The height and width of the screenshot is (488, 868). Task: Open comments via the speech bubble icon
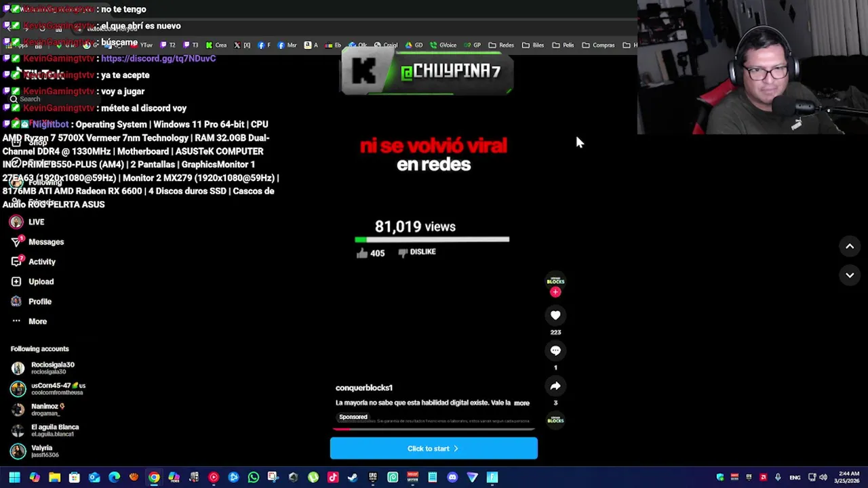coord(555,350)
